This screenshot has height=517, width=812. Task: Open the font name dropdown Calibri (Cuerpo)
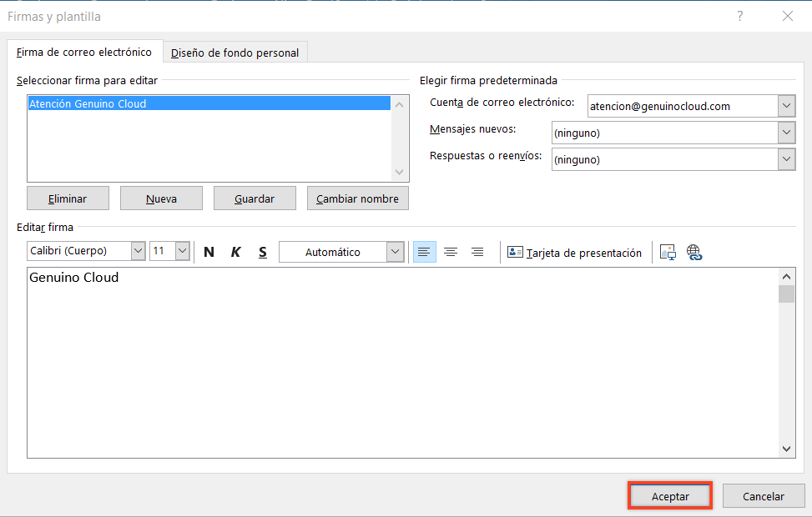[x=138, y=251]
